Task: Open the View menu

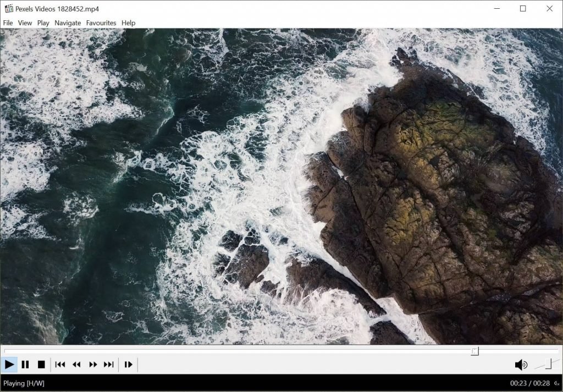Action: point(24,23)
